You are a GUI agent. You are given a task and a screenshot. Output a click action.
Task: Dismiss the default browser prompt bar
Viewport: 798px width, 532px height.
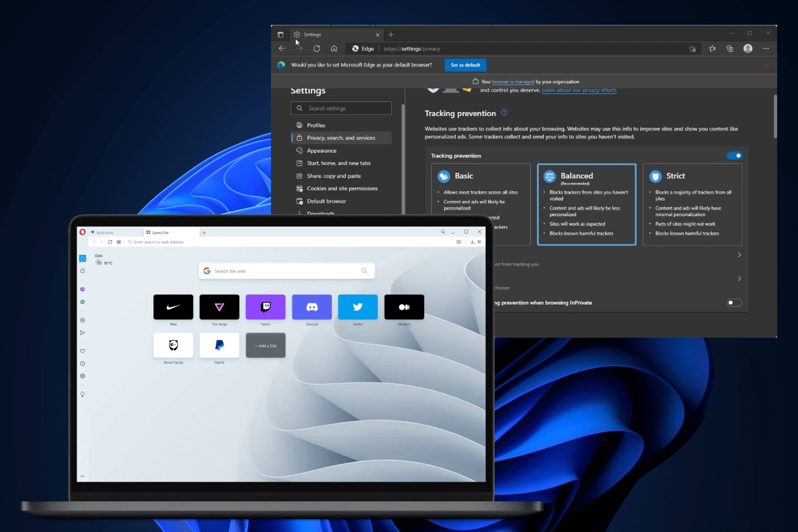coord(768,65)
